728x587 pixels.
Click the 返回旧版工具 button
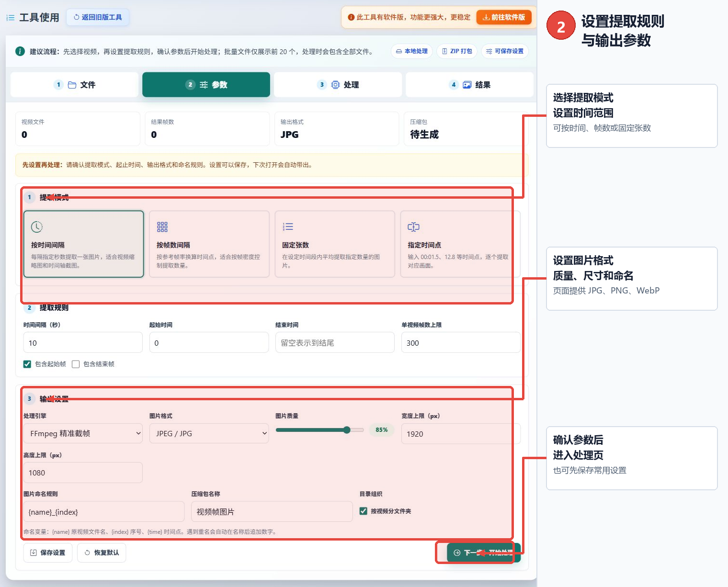coord(98,17)
